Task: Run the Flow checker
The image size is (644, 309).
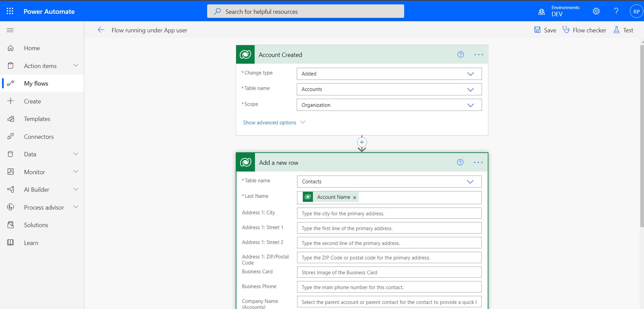Action: click(584, 30)
